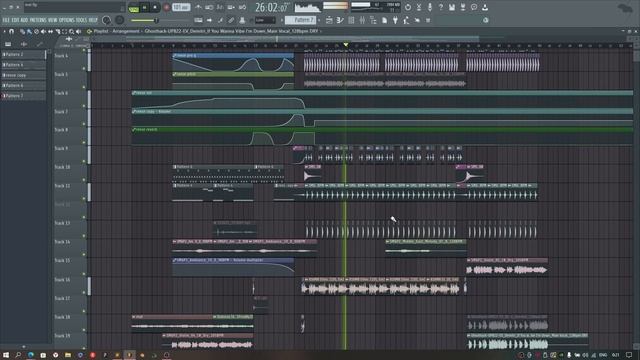Screen dimensions: 640x360
Task: Select the playlist Paint brush tool
Action: (29, 31)
